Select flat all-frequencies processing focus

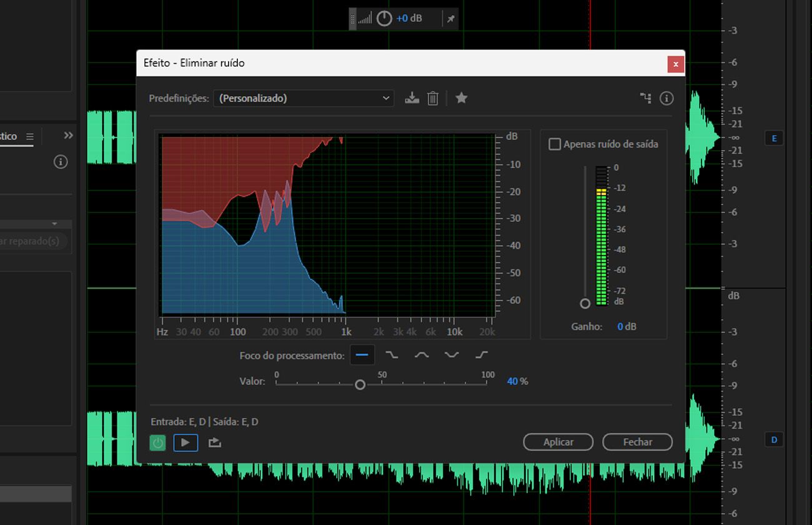(362, 355)
